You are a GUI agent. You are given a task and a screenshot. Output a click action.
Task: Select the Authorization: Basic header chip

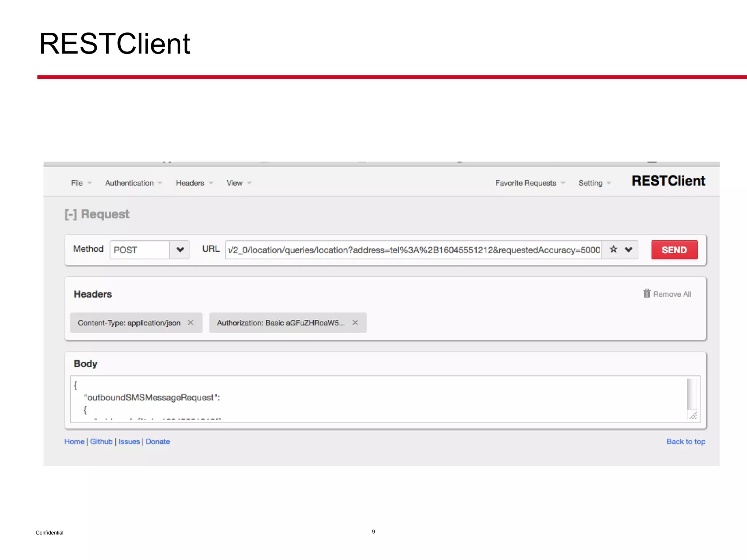tap(288, 323)
